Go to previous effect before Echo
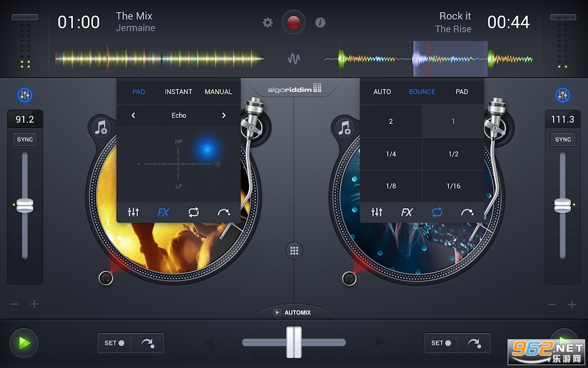The image size is (588, 368). pos(133,116)
